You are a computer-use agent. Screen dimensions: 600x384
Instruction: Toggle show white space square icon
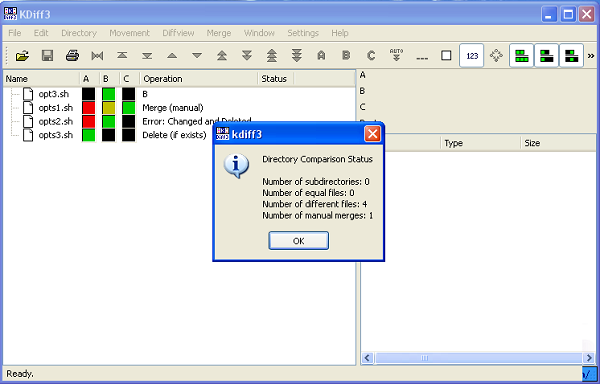click(446, 56)
